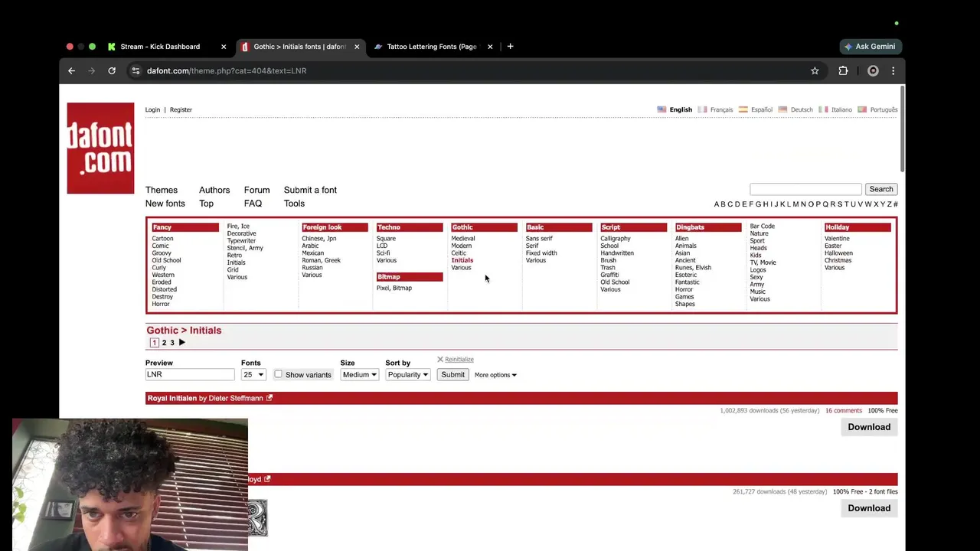View site information icon in the address bar
980x551 pixels.
click(x=136, y=70)
